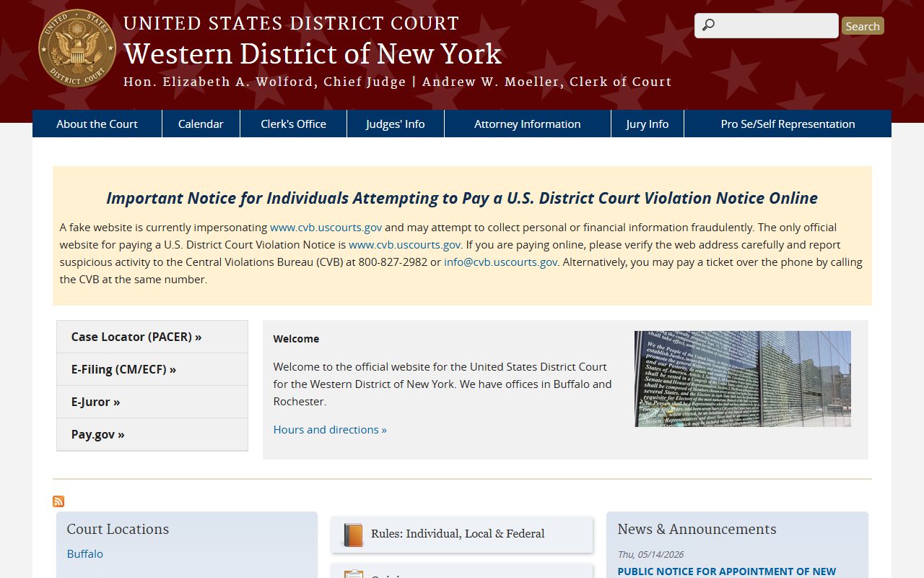The height and width of the screenshot is (578, 924).
Task: Open Public Notice for Appointment news item
Action: (x=726, y=571)
